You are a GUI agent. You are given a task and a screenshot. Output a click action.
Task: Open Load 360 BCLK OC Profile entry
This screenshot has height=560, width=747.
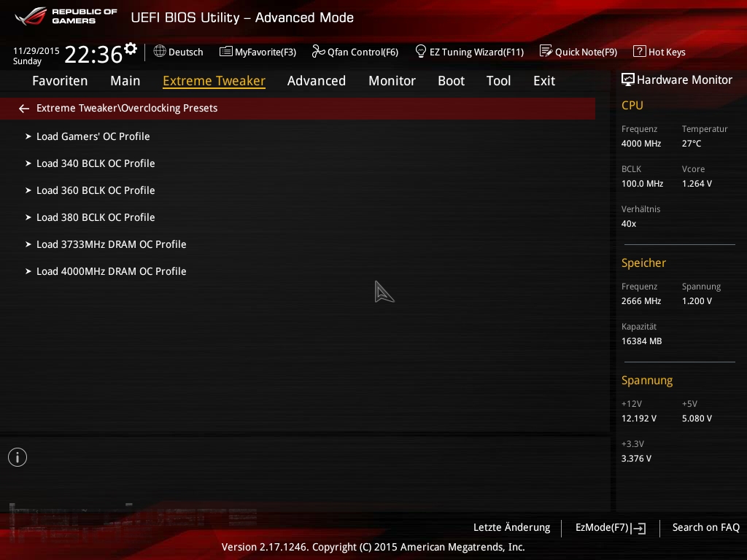point(96,190)
